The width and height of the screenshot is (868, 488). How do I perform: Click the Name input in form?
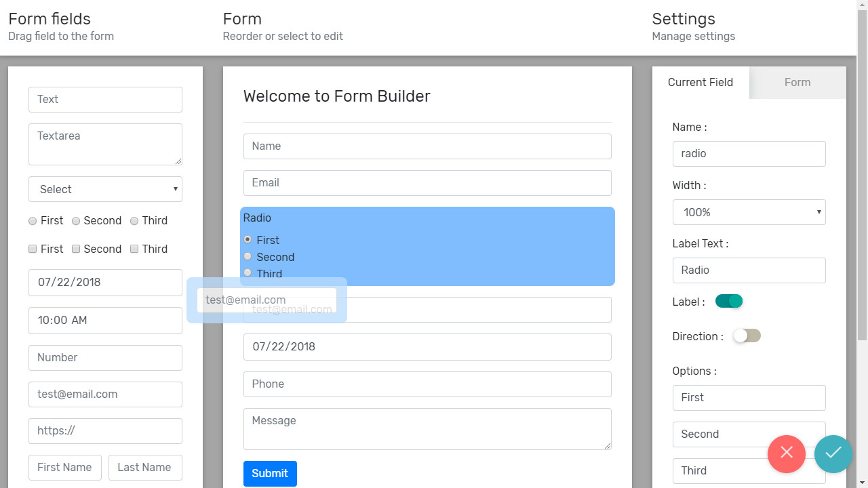[x=427, y=146]
